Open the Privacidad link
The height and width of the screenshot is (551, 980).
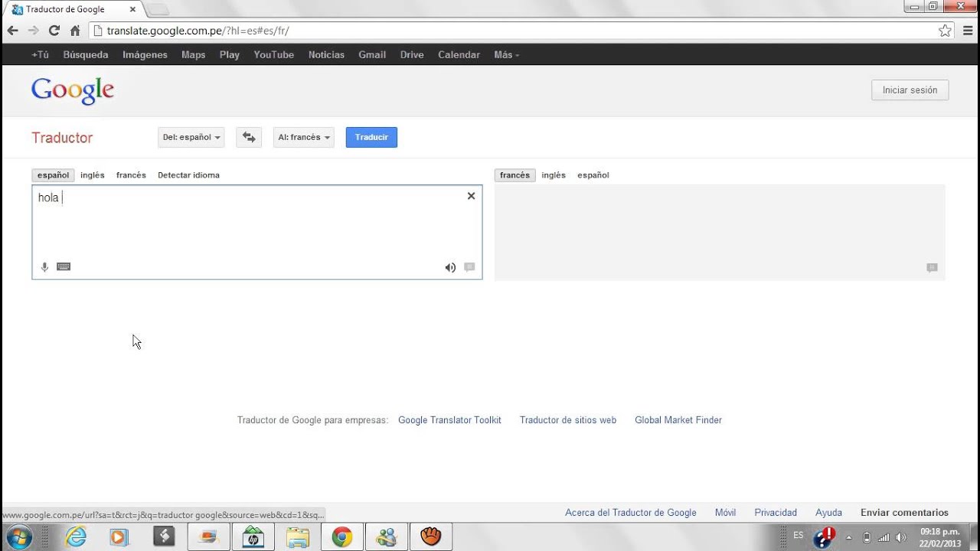[776, 513]
